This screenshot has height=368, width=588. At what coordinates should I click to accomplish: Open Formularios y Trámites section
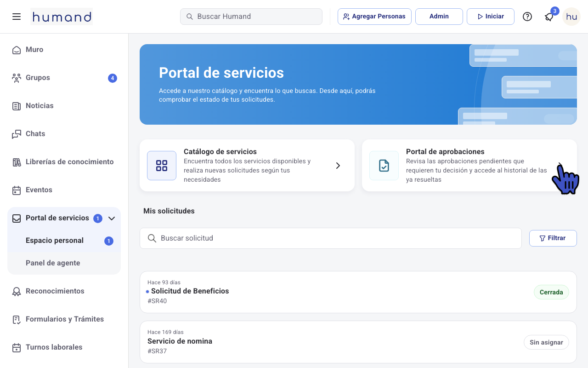point(64,319)
